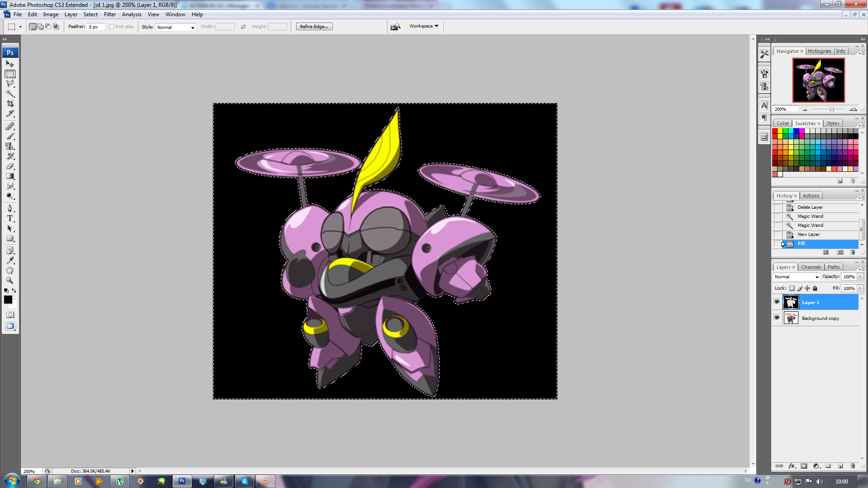
Task: Toggle Lock transparent pixels
Action: (792, 288)
